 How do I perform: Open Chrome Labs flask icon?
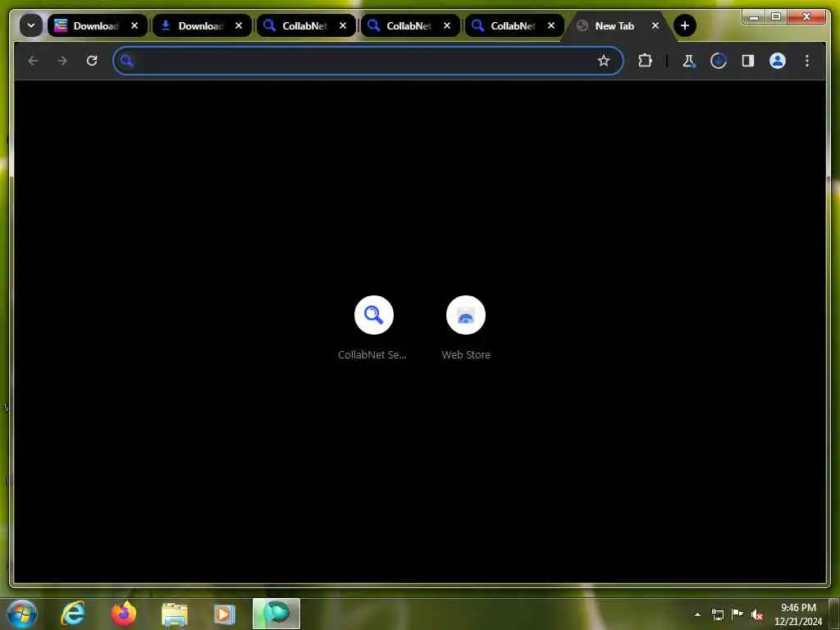[x=689, y=61]
